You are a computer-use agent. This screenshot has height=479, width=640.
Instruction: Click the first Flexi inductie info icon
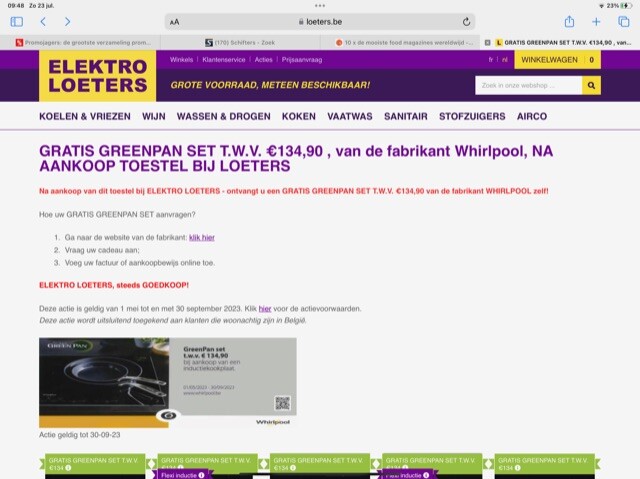point(201,475)
